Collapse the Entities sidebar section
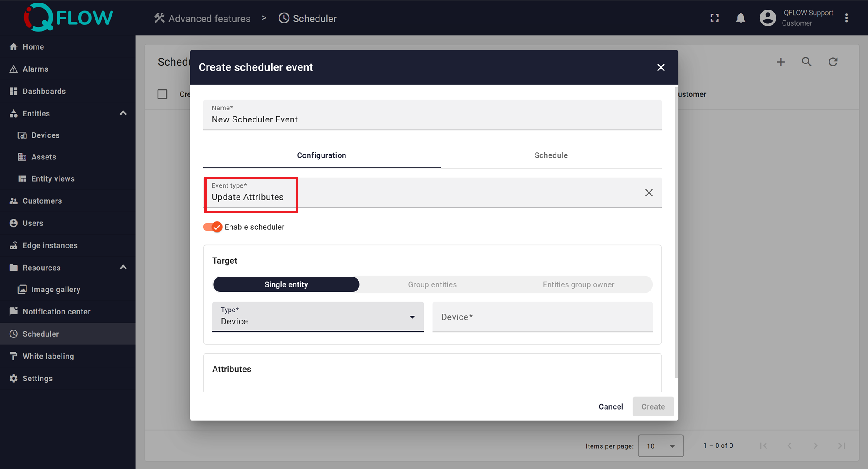Image resolution: width=868 pixels, height=469 pixels. click(123, 113)
